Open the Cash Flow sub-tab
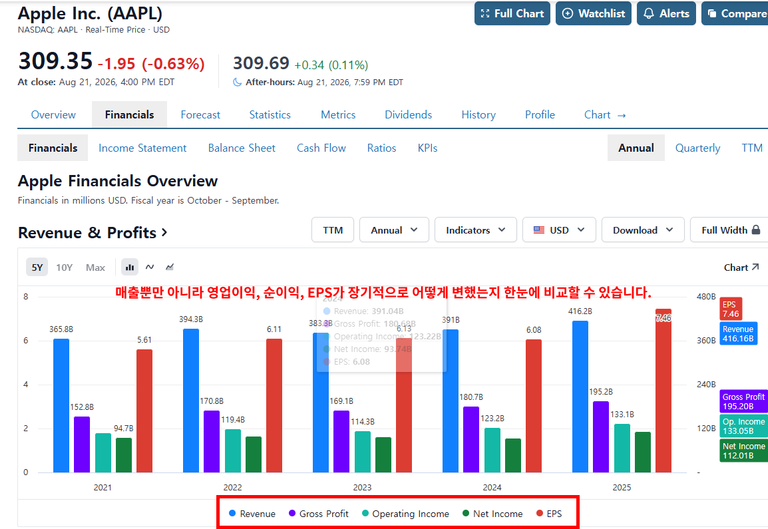Image resolution: width=768 pixels, height=529 pixels. click(321, 148)
